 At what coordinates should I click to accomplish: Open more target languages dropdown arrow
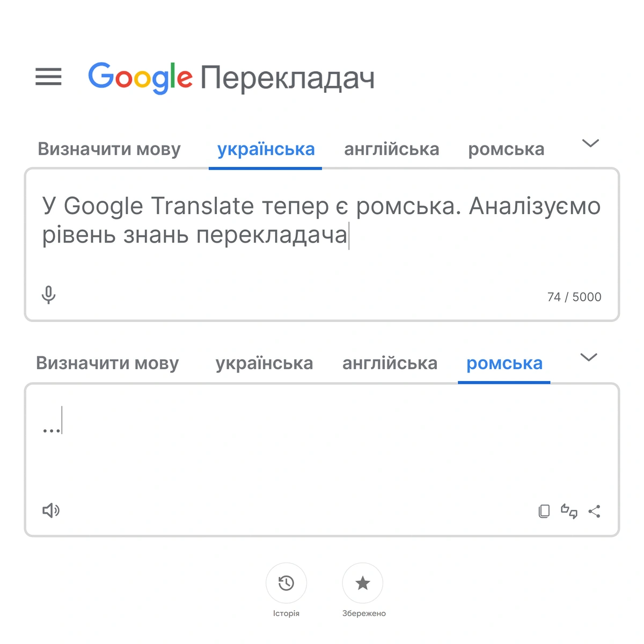click(589, 357)
